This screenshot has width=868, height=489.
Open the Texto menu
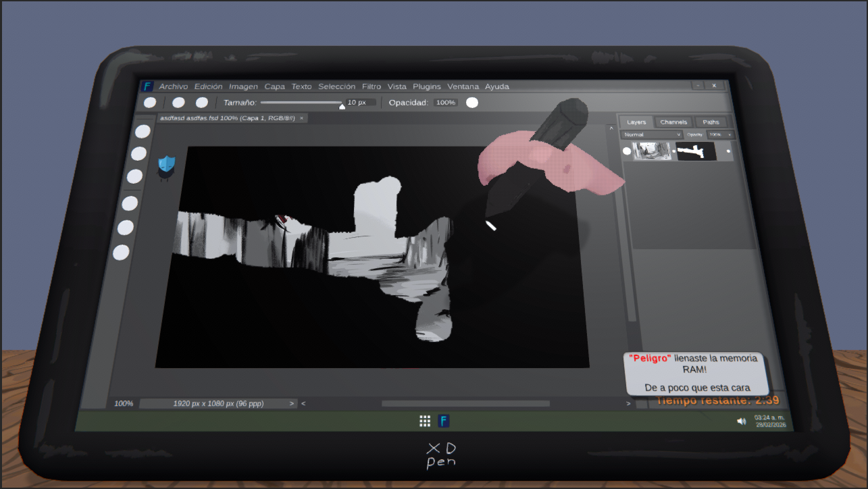(x=302, y=86)
